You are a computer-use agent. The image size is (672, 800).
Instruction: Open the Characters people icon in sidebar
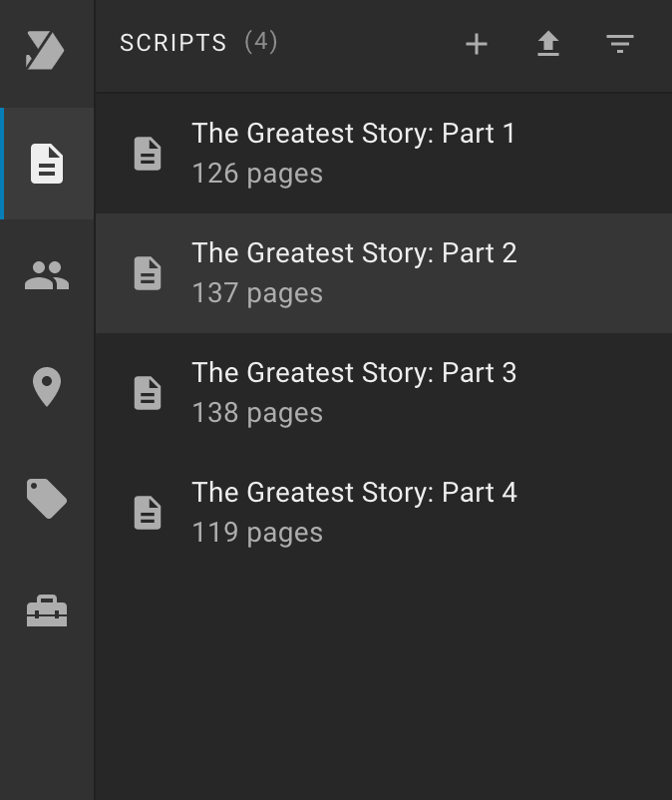[47, 275]
